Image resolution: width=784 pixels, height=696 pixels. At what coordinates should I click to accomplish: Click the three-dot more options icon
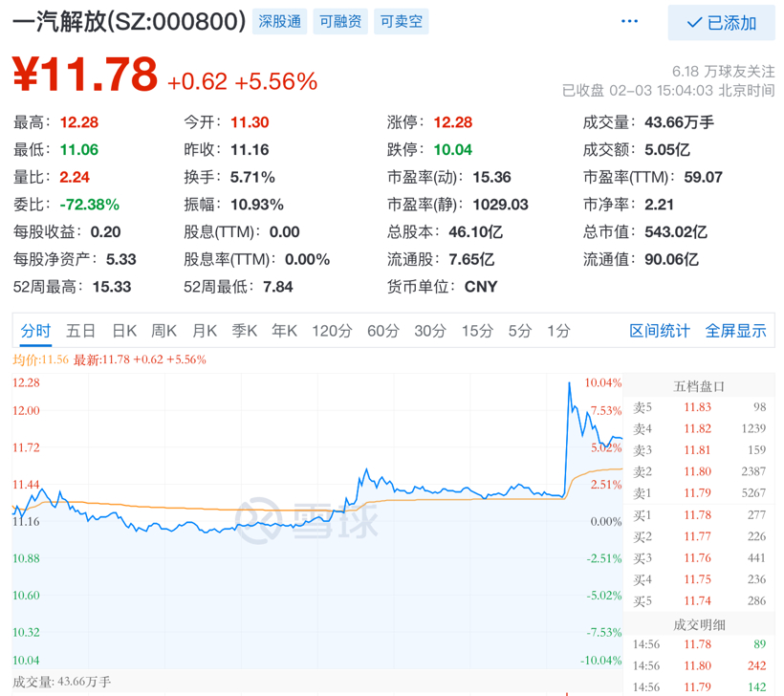[x=628, y=21]
